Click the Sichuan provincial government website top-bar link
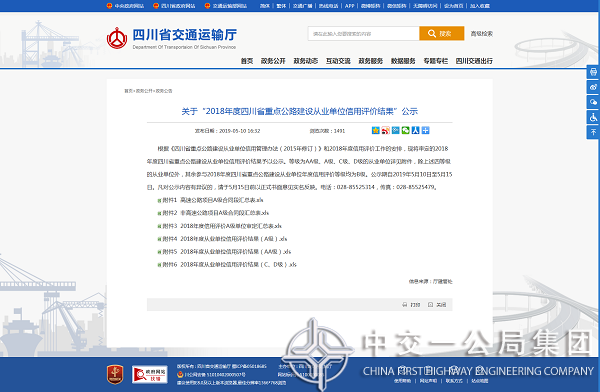 click(x=178, y=6)
